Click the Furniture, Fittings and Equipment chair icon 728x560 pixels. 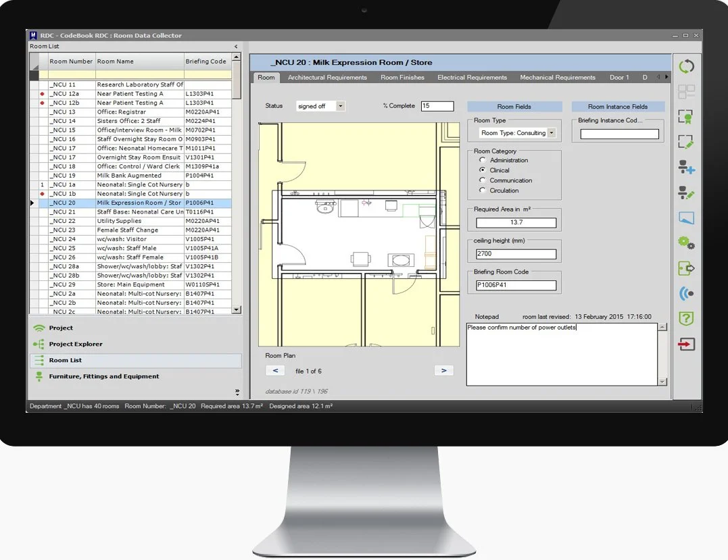click(x=39, y=376)
